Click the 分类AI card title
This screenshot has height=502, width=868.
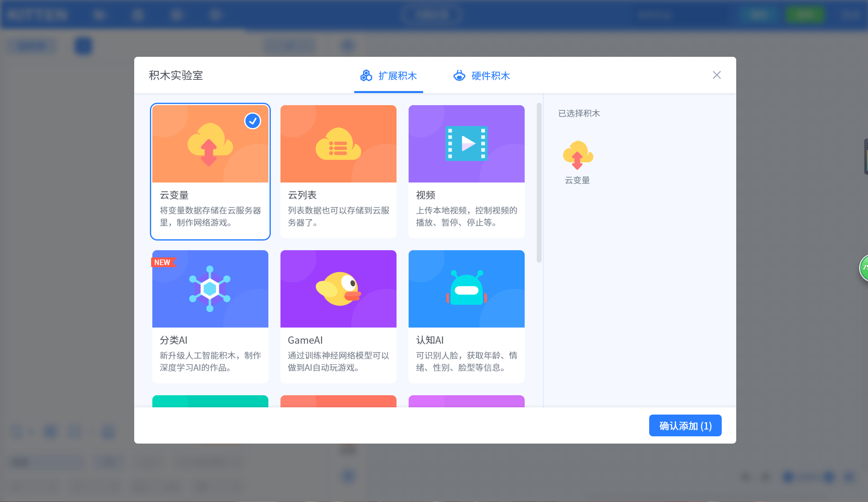[174, 340]
